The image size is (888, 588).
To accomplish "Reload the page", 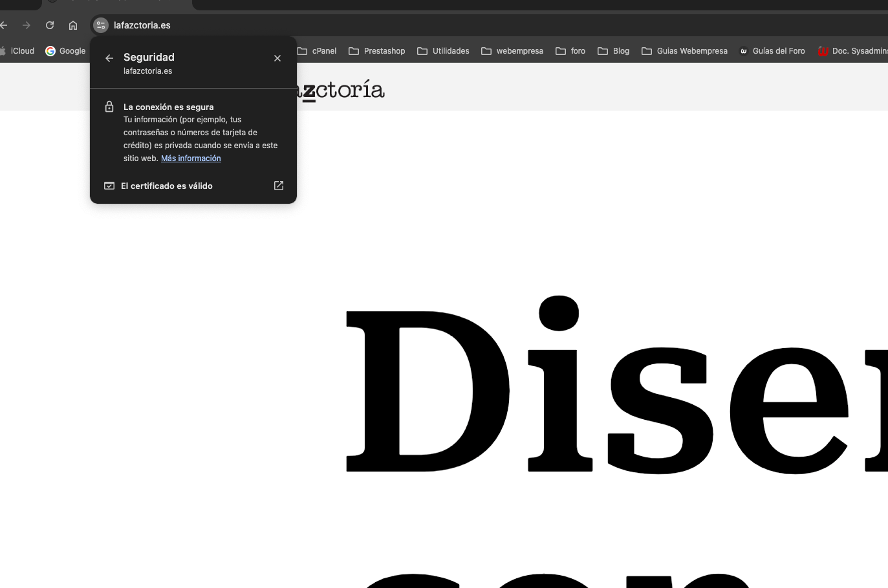I will [x=50, y=25].
